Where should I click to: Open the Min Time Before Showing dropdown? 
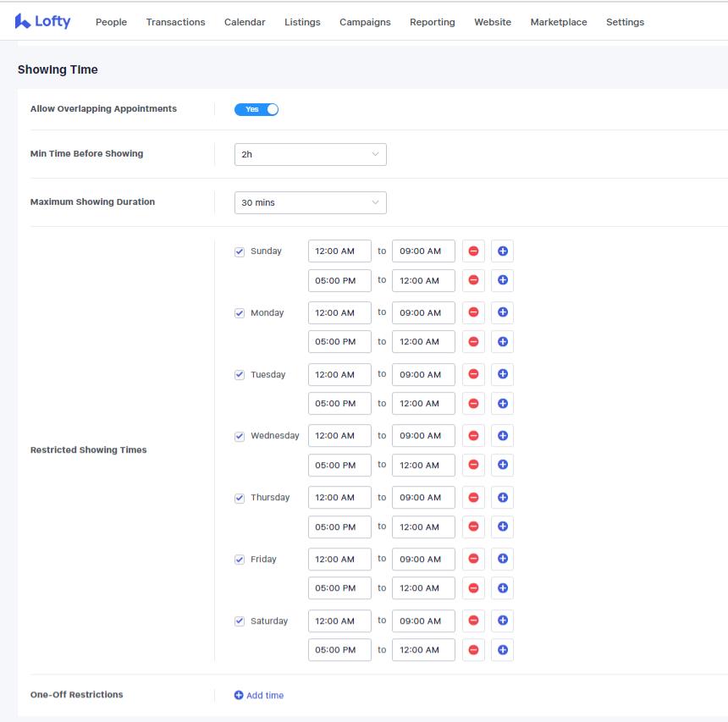point(311,154)
